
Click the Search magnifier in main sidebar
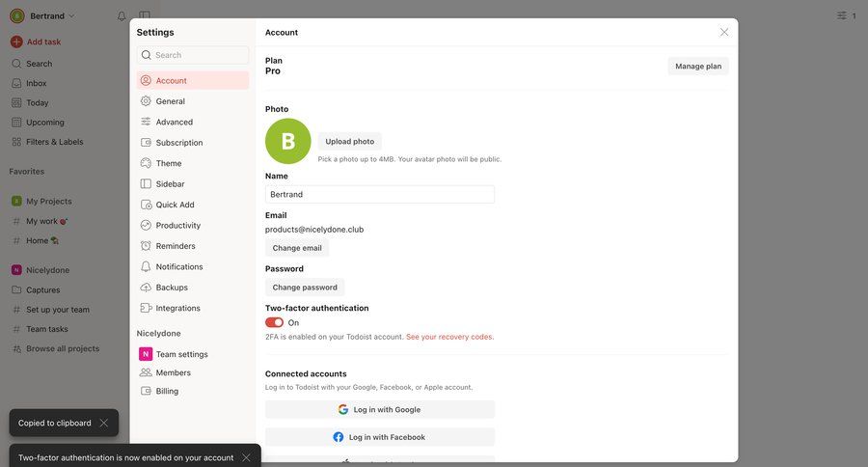(16, 64)
